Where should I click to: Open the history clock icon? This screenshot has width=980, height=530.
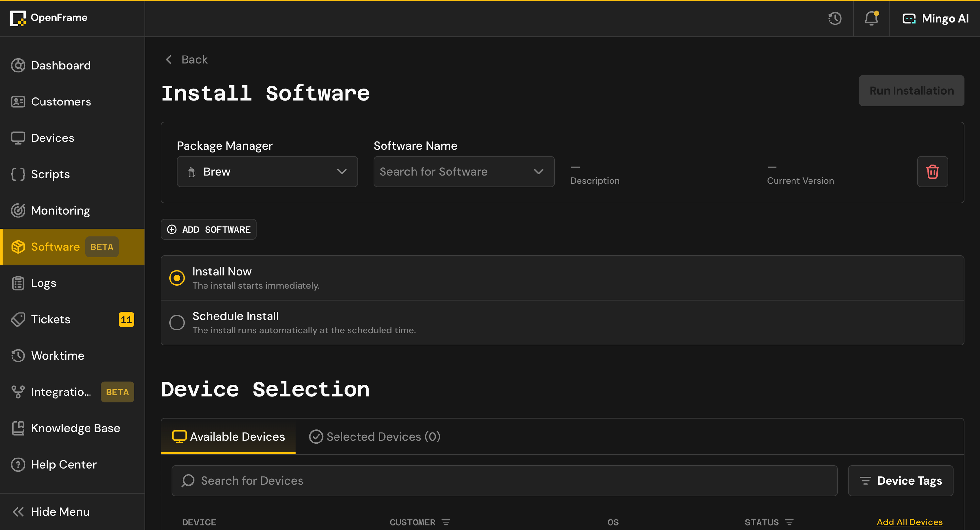(x=835, y=18)
